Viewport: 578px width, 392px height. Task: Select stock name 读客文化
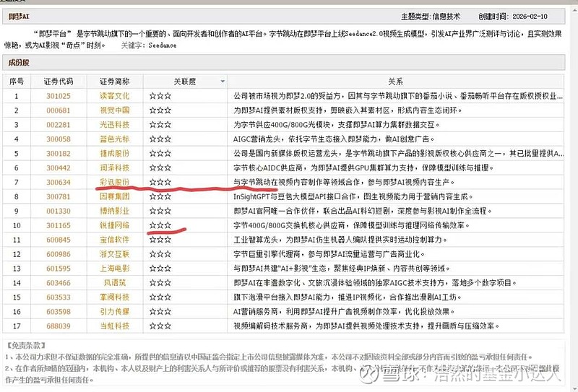point(115,96)
